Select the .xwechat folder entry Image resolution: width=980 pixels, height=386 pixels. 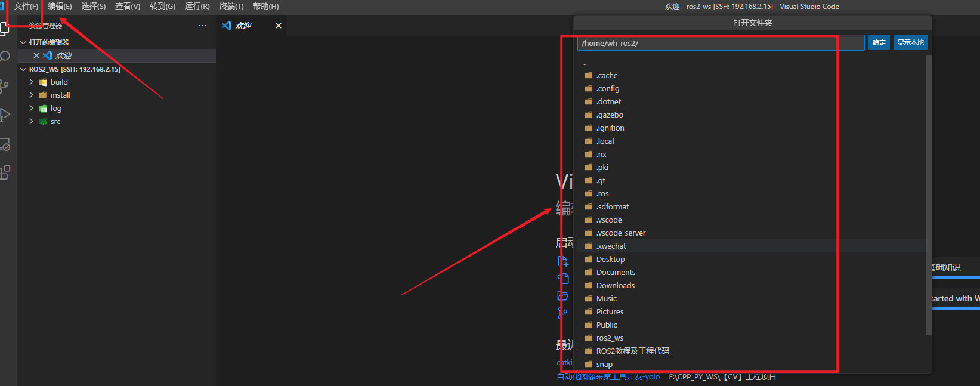752,246
